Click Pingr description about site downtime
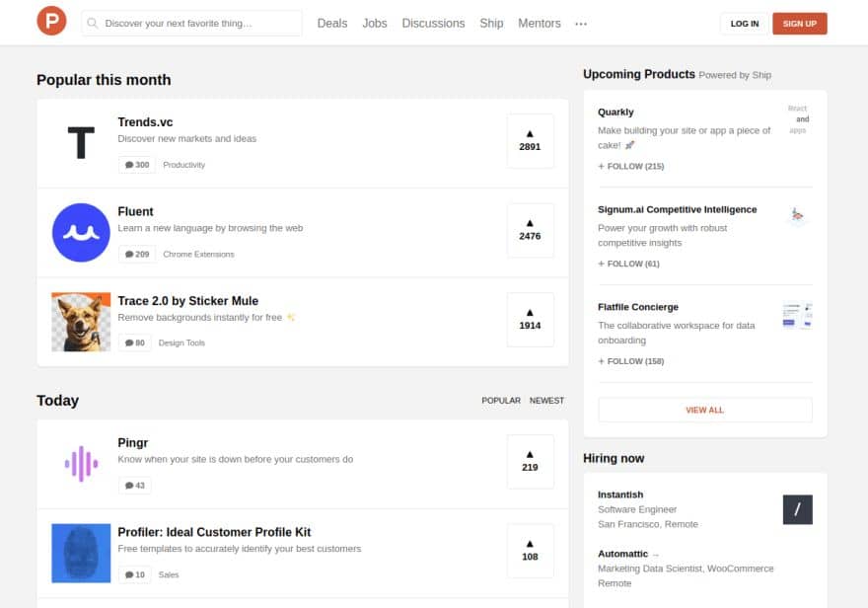868x608 pixels. pos(236,459)
